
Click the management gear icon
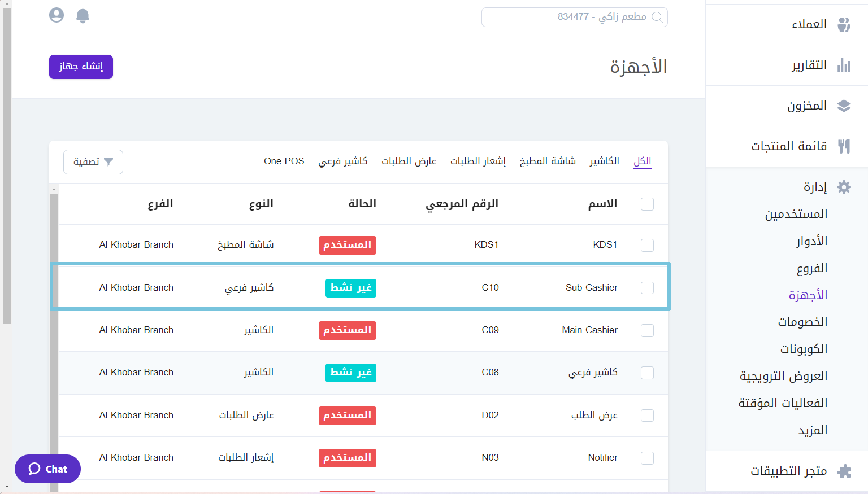(x=844, y=187)
